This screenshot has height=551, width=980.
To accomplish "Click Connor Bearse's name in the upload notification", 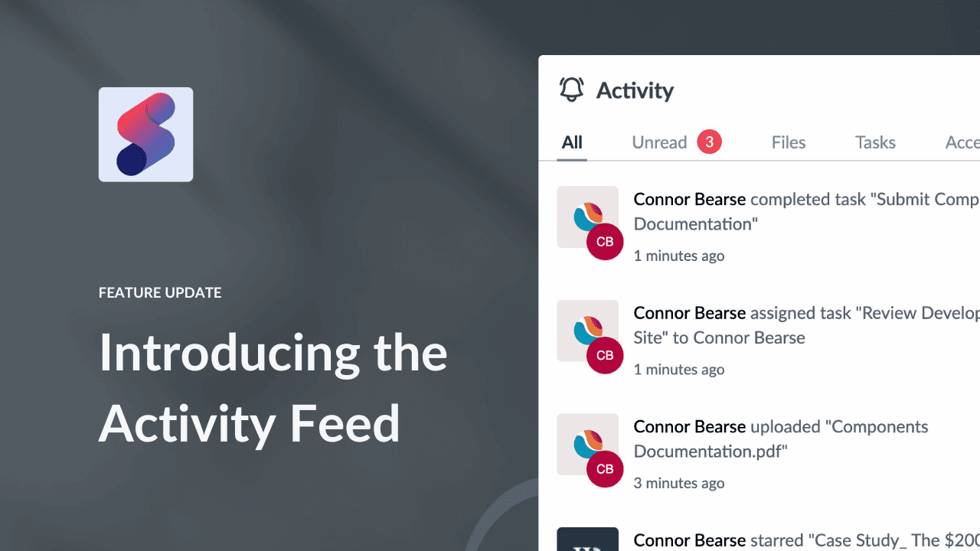I will 689,426.
